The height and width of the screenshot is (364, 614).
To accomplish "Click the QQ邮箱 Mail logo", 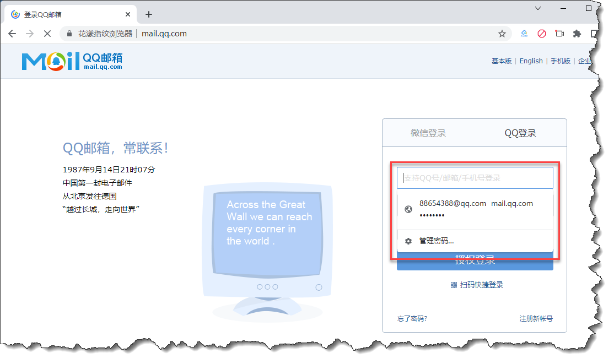I will click(72, 62).
